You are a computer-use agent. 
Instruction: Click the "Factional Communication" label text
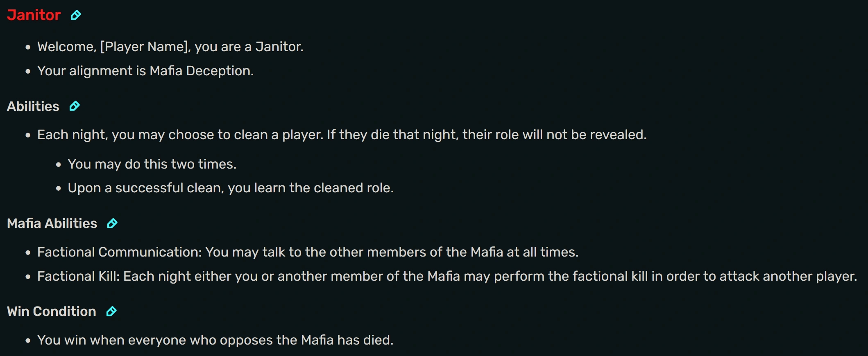click(x=120, y=252)
